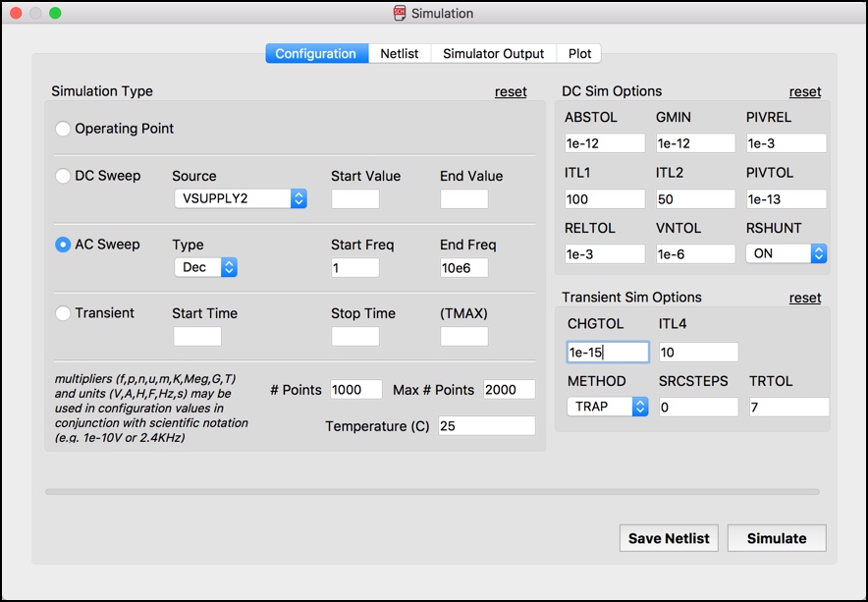Reset the DC Sim Options
Screen dimensions: 868x602
pos(805,91)
